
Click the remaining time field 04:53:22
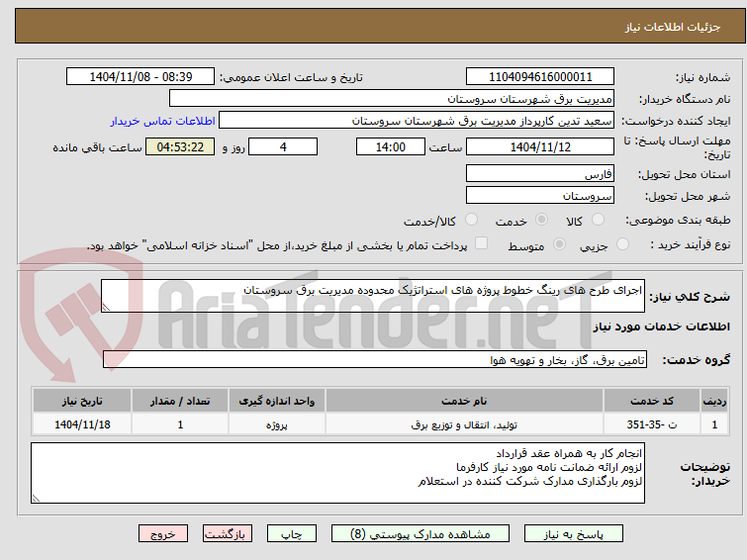coord(180,146)
